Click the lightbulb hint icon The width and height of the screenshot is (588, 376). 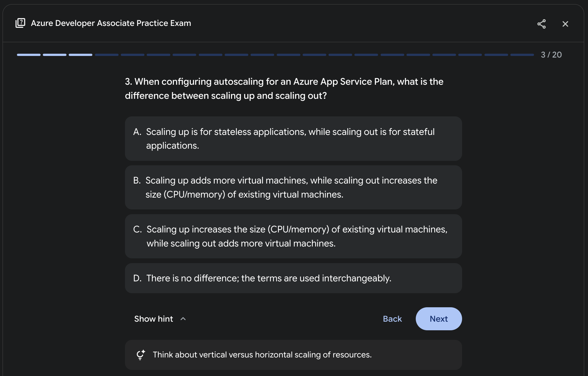pos(141,355)
